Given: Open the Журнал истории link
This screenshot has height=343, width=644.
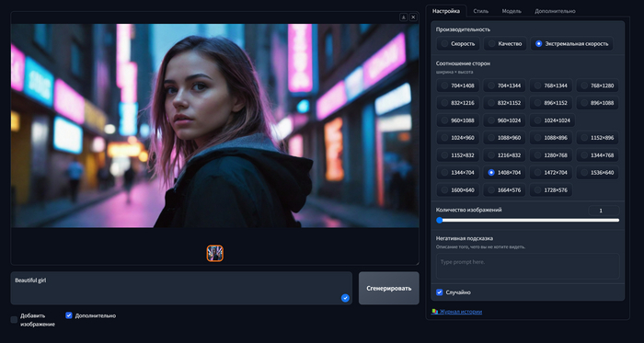Looking at the screenshot, I should pos(460,312).
